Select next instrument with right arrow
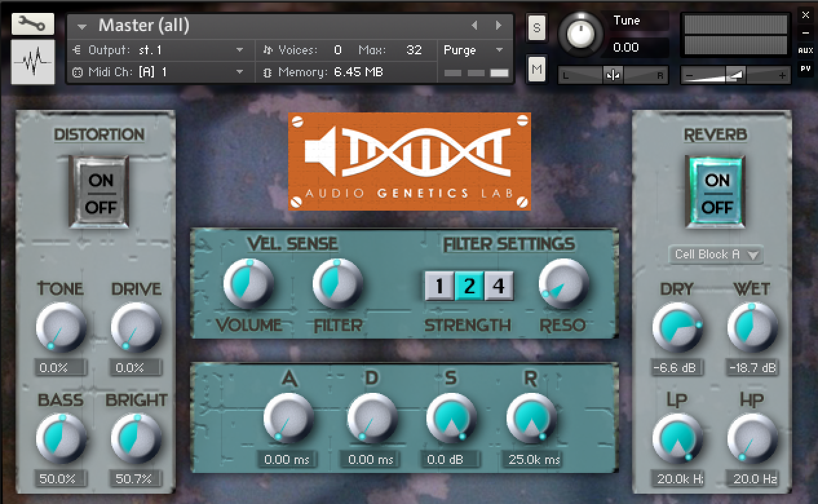This screenshot has height=504, width=818. click(x=499, y=26)
